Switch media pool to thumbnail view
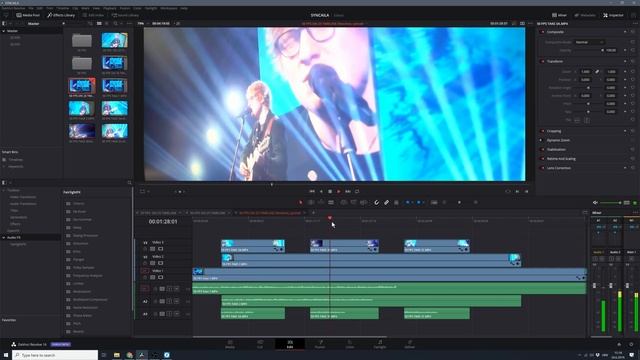 tap(99, 24)
